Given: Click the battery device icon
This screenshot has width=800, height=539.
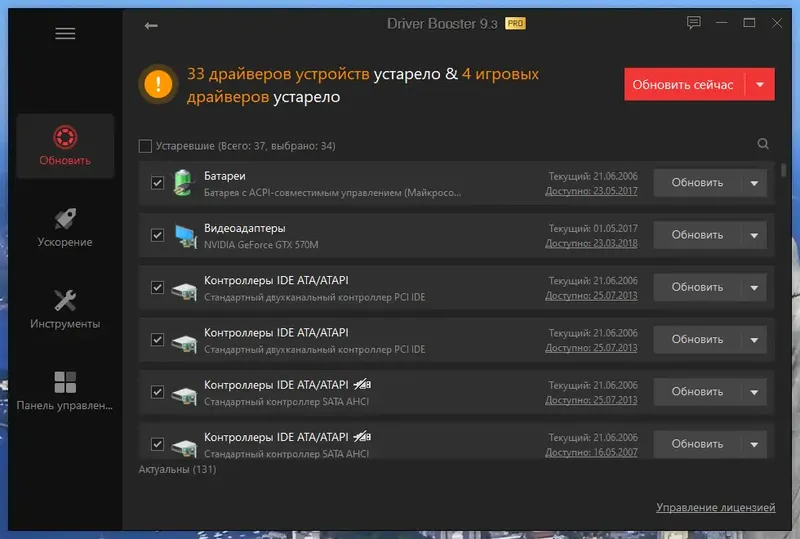Looking at the screenshot, I should (x=183, y=183).
